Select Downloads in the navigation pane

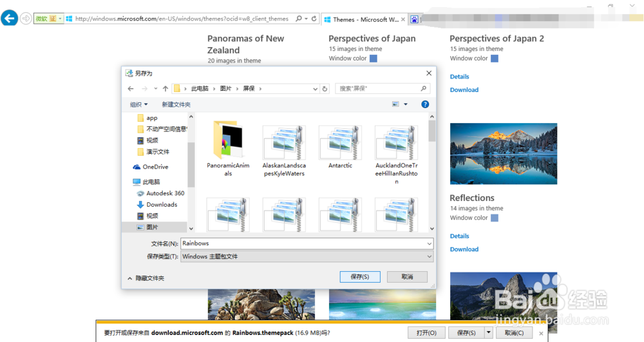[157, 204]
